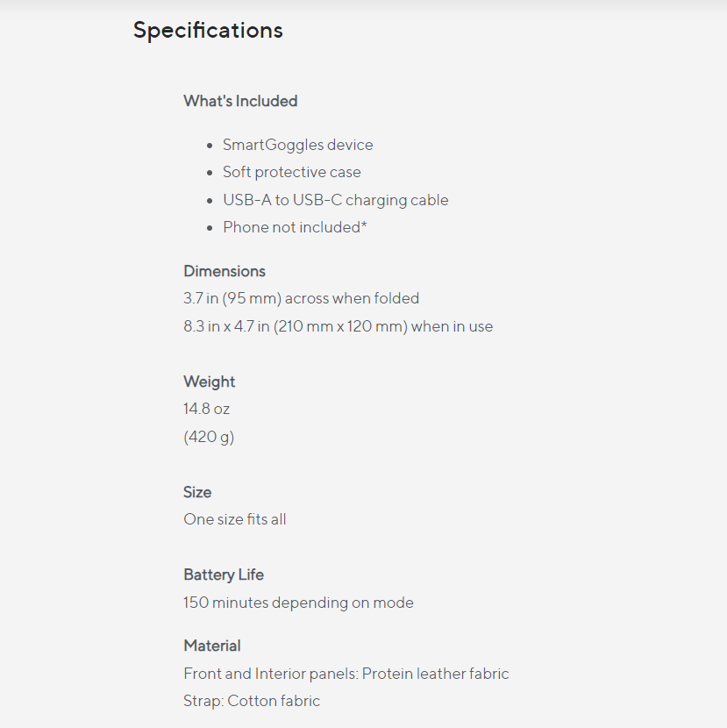Click the Size section heading

coord(197,492)
